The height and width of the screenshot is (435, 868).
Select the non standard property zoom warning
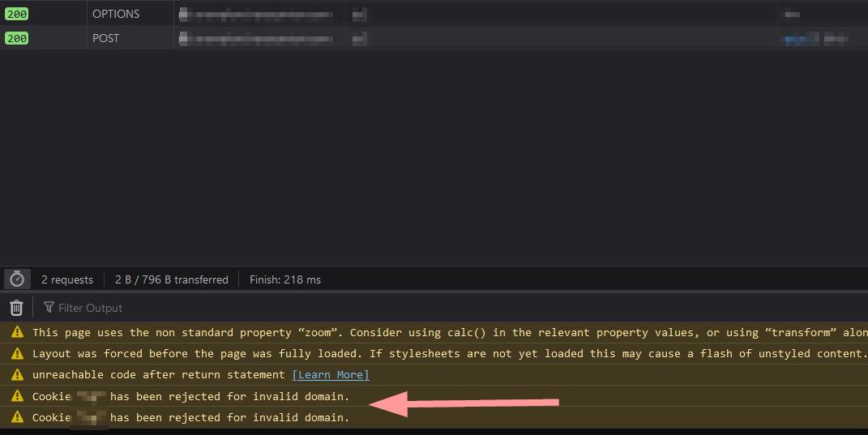[x=450, y=333]
